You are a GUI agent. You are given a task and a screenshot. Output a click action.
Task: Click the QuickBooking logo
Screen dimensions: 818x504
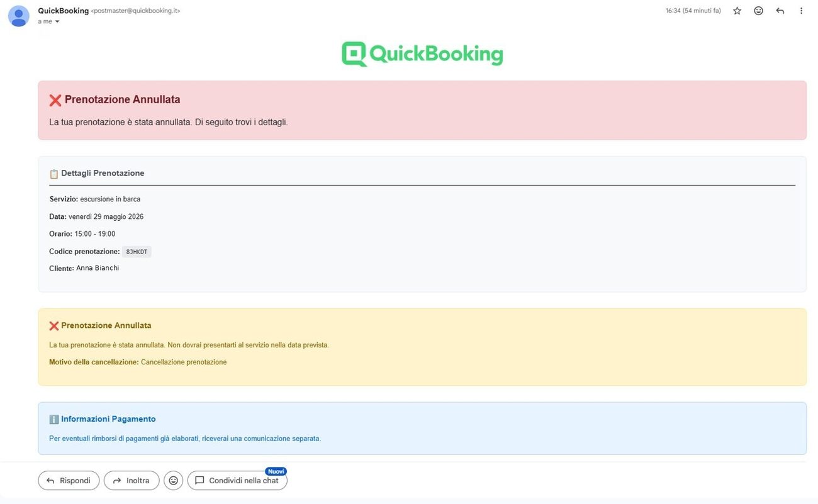(422, 54)
